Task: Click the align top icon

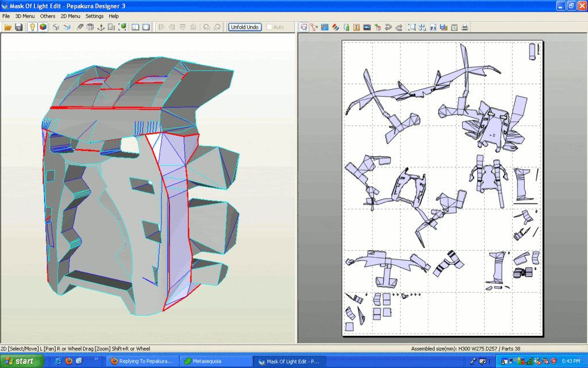Action: pyautogui.click(x=183, y=27)
